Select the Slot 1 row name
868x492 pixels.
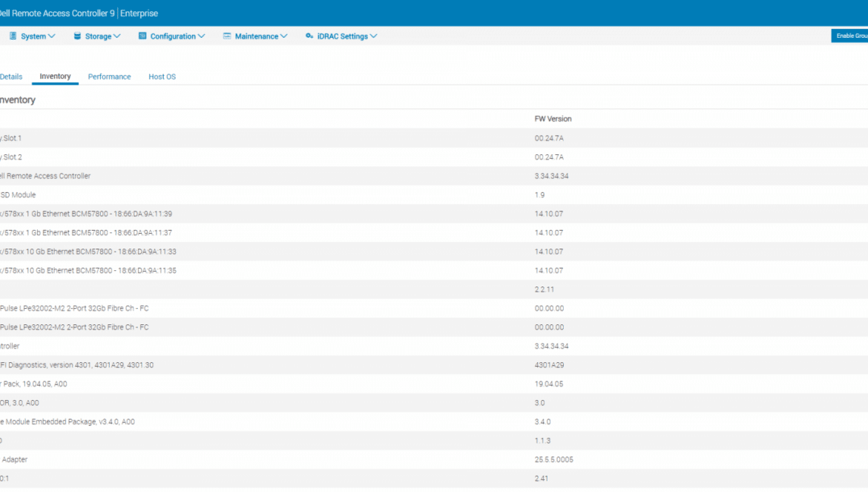pos(11,138)
